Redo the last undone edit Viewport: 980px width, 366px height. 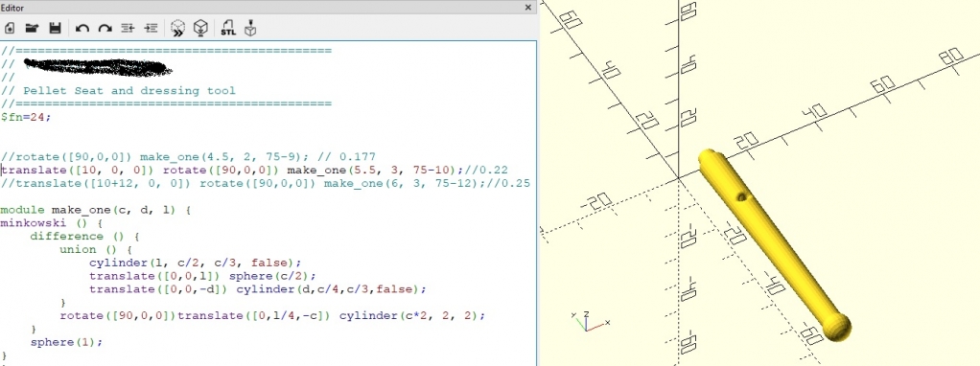(x=105, y=28)
